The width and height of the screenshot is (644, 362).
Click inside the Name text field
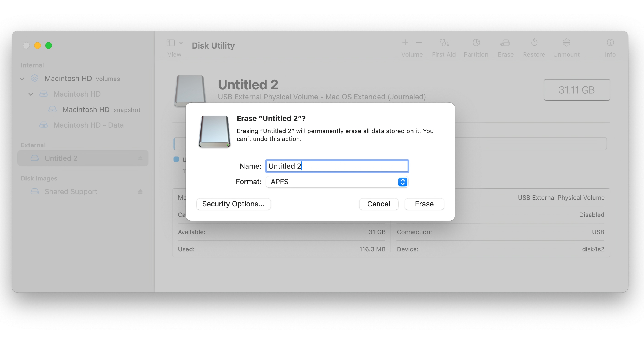click(x=337, y=166)
